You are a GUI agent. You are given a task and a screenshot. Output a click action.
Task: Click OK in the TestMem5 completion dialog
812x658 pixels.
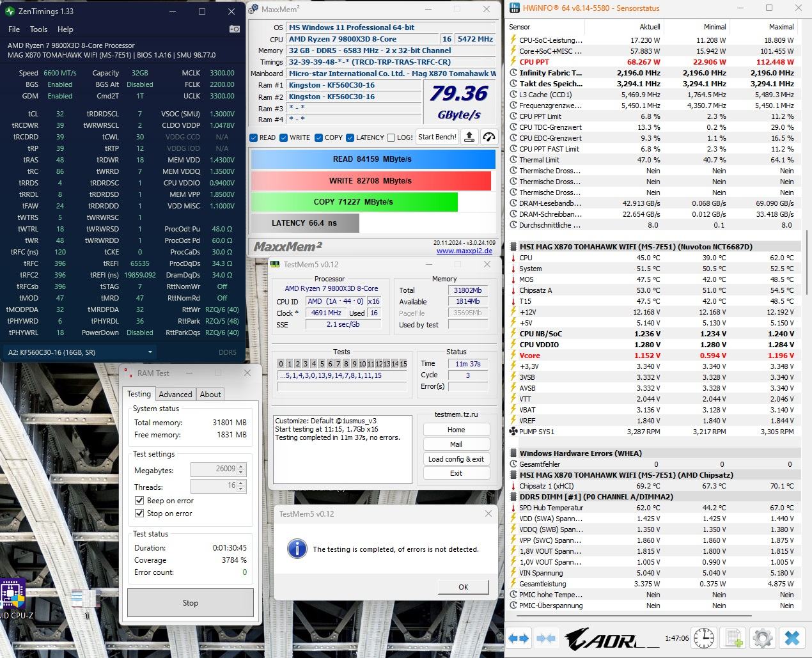[x=464, y=586]
